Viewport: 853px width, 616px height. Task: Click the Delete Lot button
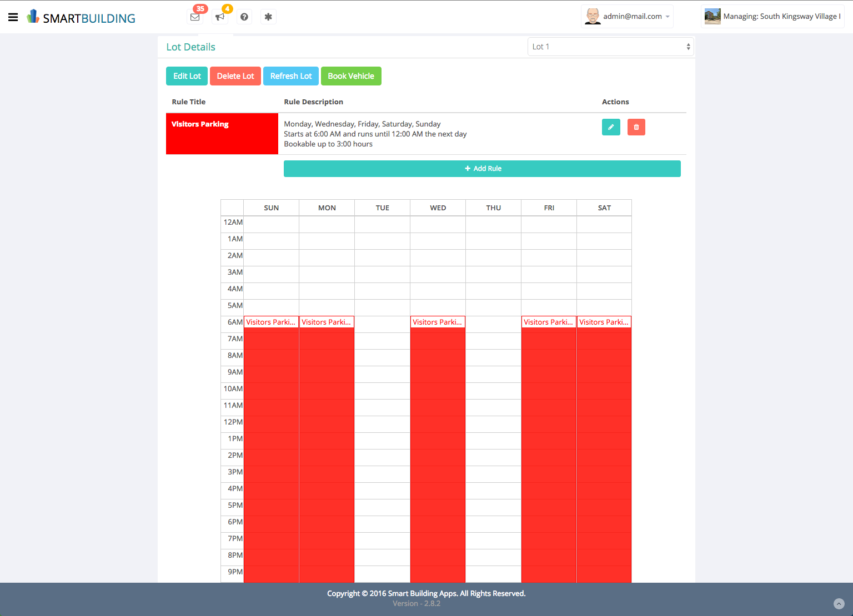pos(235,76)
